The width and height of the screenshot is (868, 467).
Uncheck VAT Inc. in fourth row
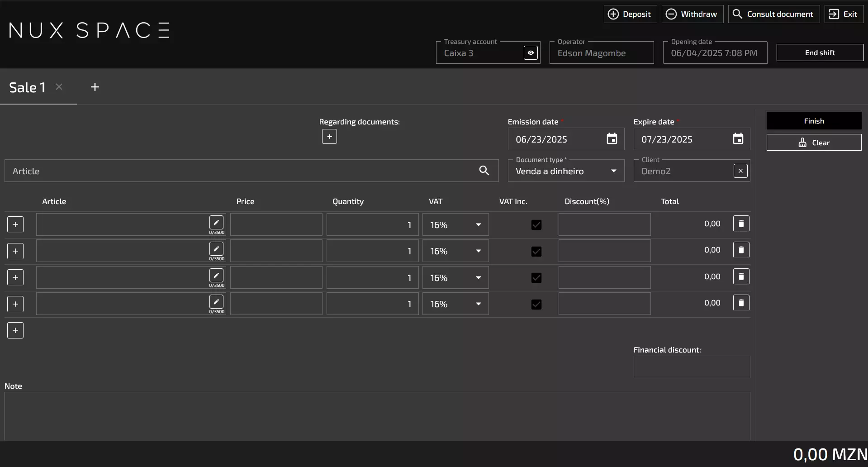[536, 304]
